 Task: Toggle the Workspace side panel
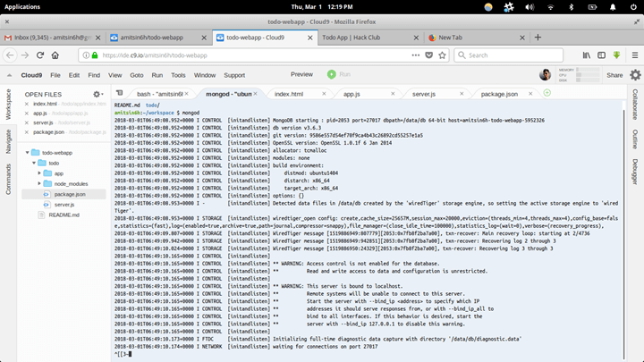point(8,105)
